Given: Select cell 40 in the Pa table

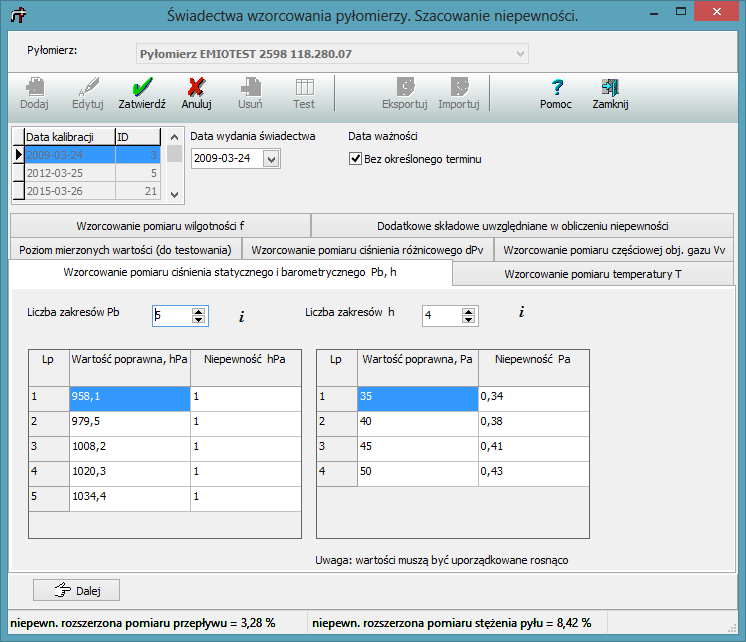Looking at the screenshot, I should pos(418,424).
